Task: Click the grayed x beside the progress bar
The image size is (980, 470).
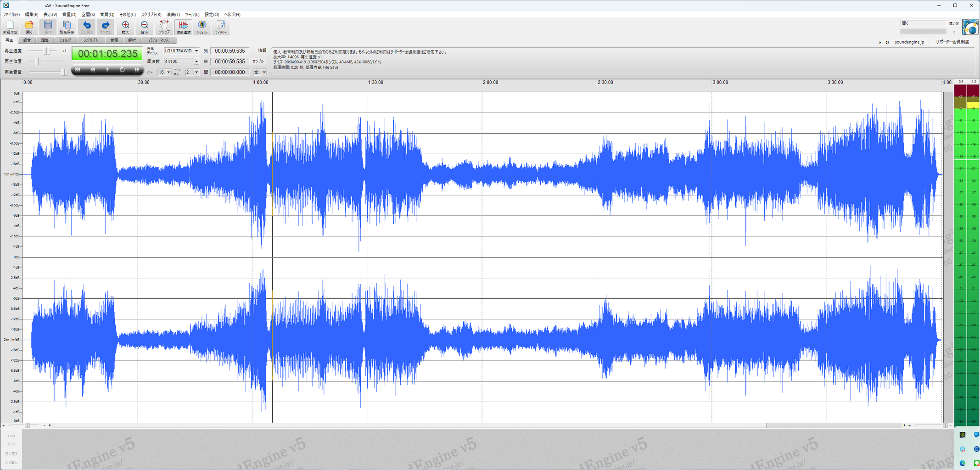Action: click(954, 32)
